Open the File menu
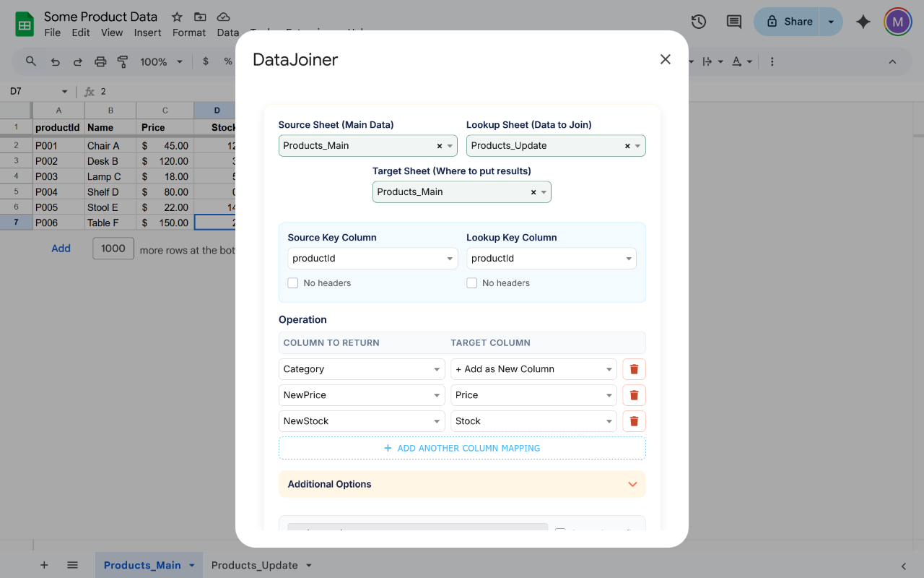Image resolution: width=924 pixels, height=578 pixels. point(52,33)
